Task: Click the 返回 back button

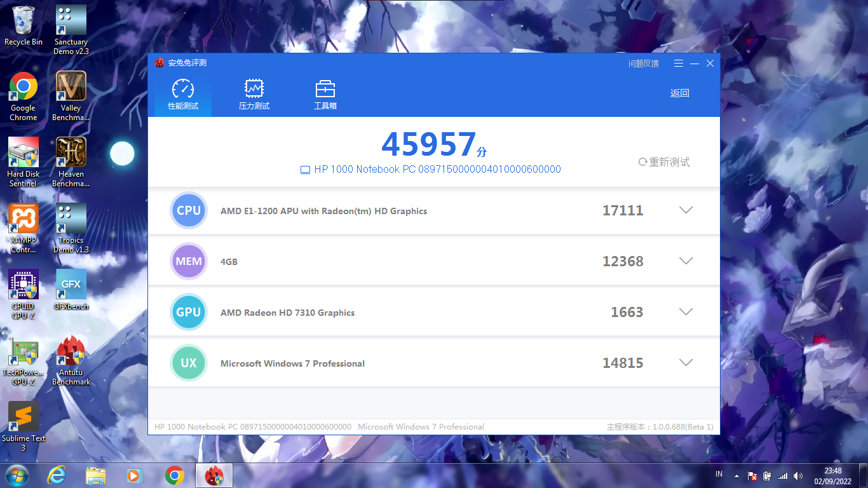Action: click(x=680, y=93)
